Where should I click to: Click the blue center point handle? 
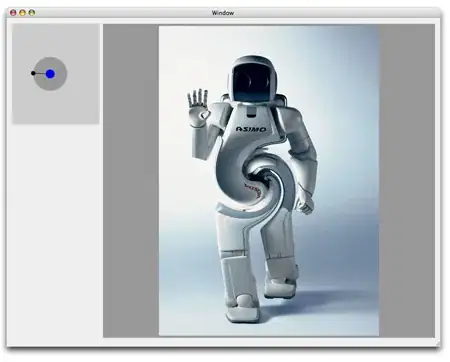point(50,74)
